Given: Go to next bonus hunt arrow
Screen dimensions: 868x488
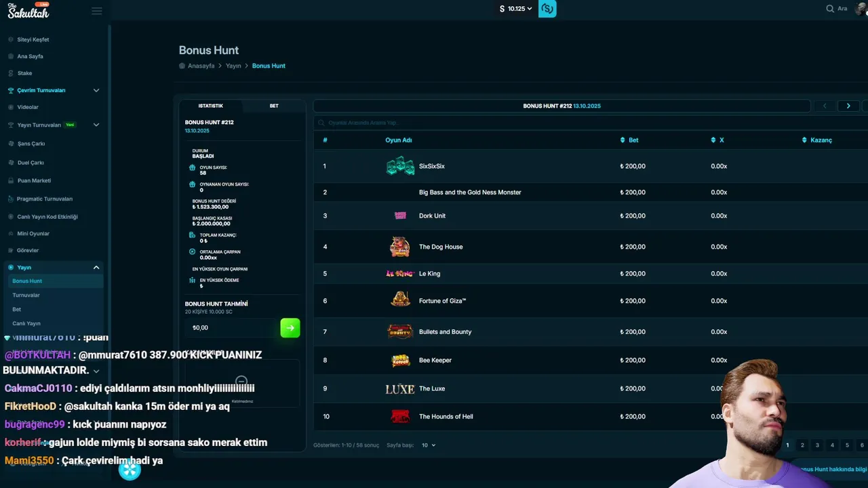Looking at the screenshot, I should click(848, 106).
